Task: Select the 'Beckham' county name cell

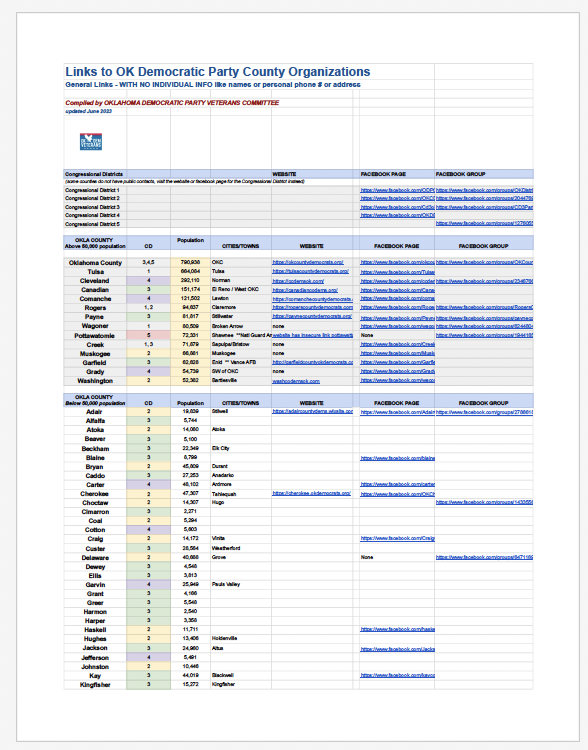Action: tap(95, 449)
